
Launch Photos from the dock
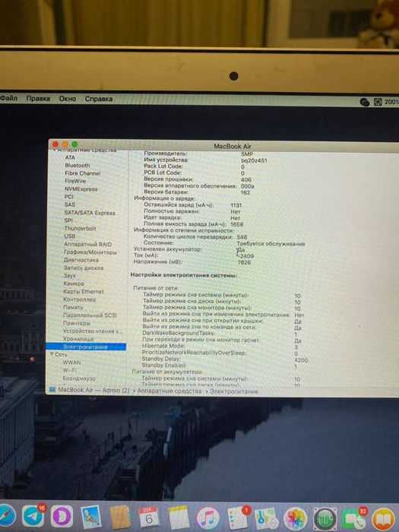(x=296, y=519)
